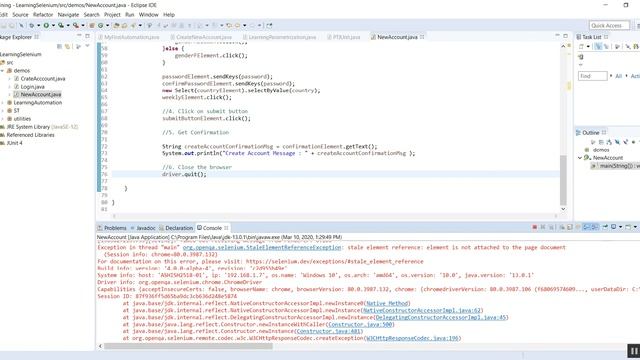Click the New Task icon in Task List

[581, 46]
